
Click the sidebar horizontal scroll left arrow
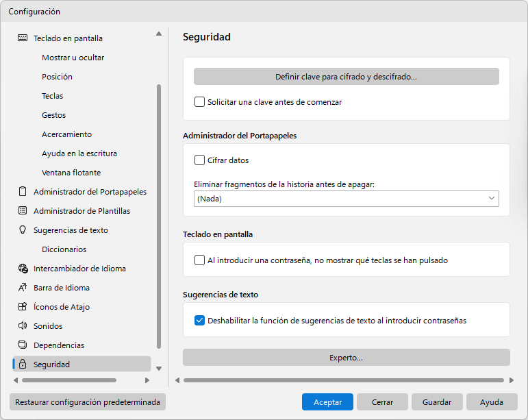click(16, 380)
